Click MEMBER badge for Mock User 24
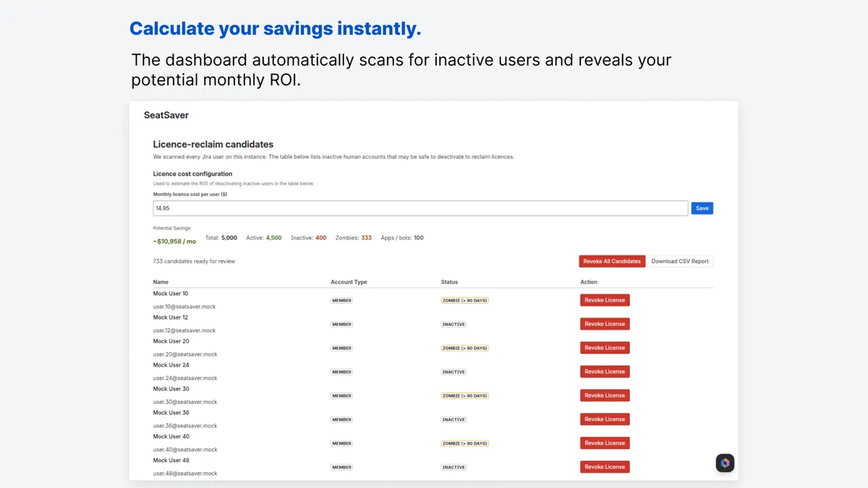Screen dimensions: 868x488 coord(341,372)
